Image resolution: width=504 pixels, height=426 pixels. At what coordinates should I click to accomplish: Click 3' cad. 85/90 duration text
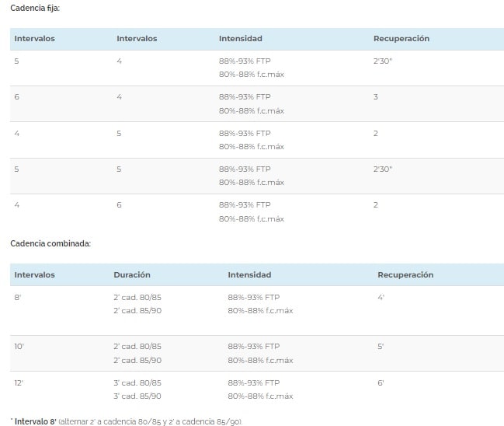pos(137,396)
